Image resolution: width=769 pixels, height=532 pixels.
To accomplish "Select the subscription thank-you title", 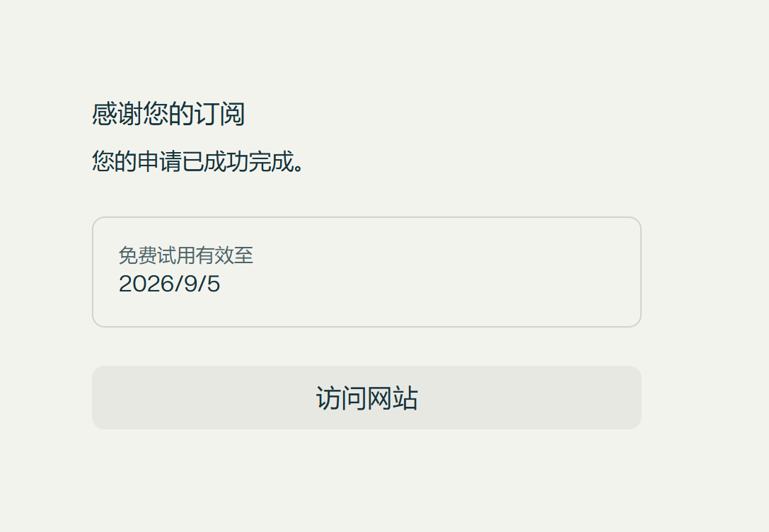I will click(x=168, y=114).
